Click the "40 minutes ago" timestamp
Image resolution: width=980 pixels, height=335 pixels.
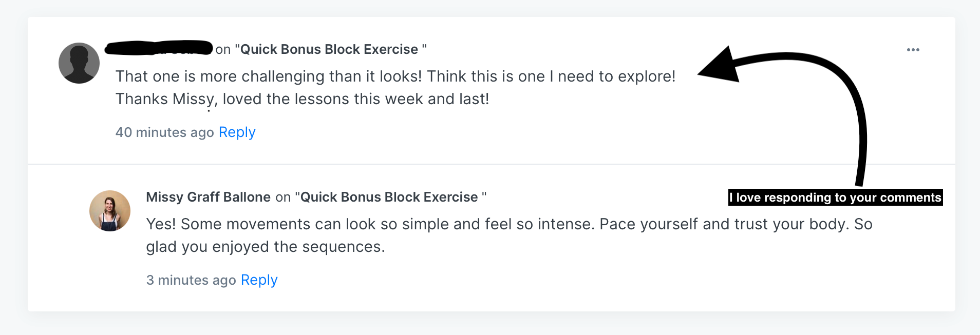pyautogui.click(x=164, y=132)
